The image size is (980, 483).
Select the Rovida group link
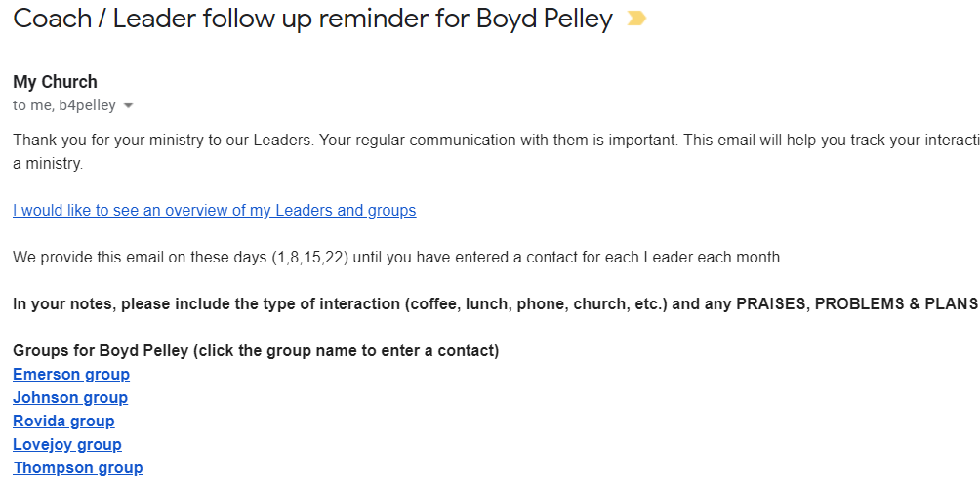[63, 422]
